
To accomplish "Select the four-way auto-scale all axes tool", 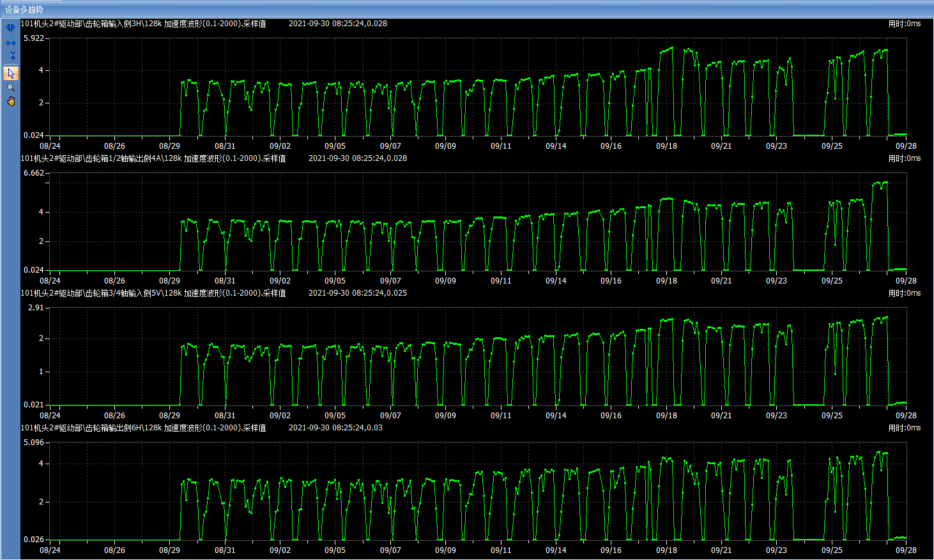I will pyautogui.click(x=10, y=27).
